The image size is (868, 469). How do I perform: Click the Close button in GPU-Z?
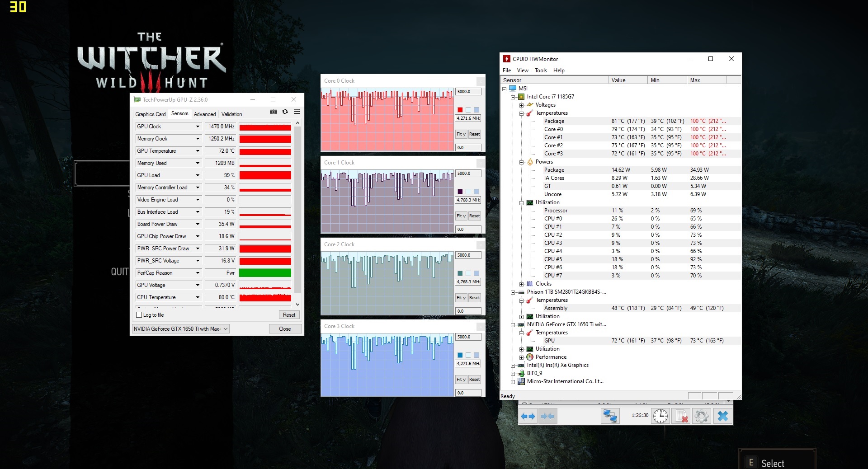point(285,329)
